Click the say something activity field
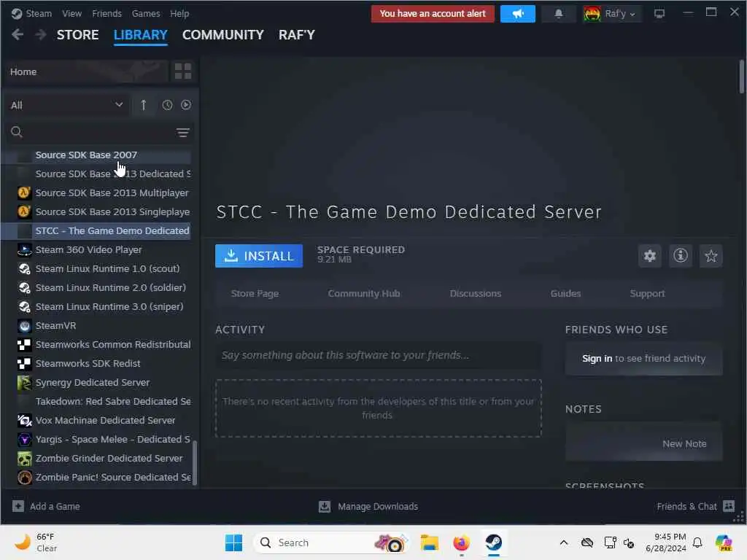 379,355
